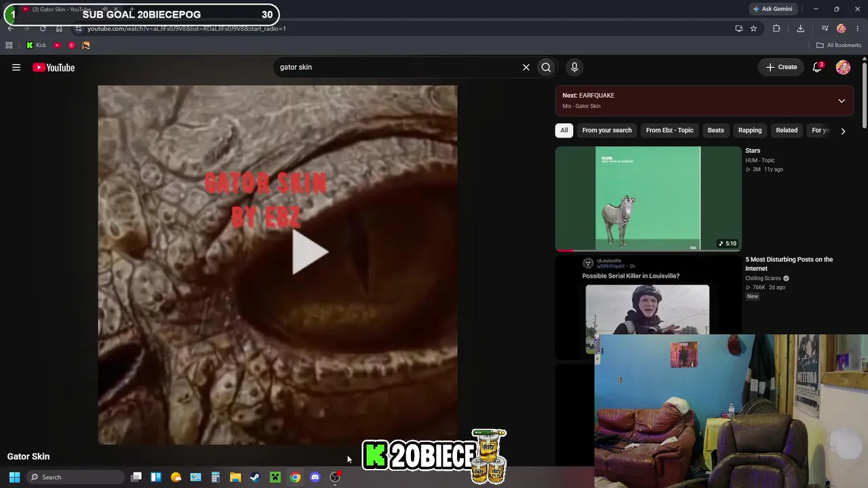The width and height of the screenshot is (868, 488).
Task: Go to the YouTube home logo
Action: click(x=54, y=67)
